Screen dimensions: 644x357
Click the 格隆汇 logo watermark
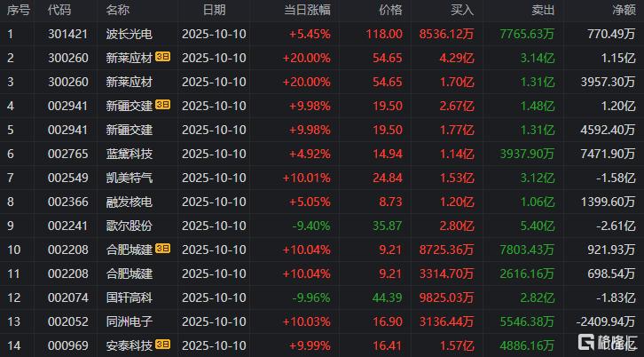(x=608, y=342)
